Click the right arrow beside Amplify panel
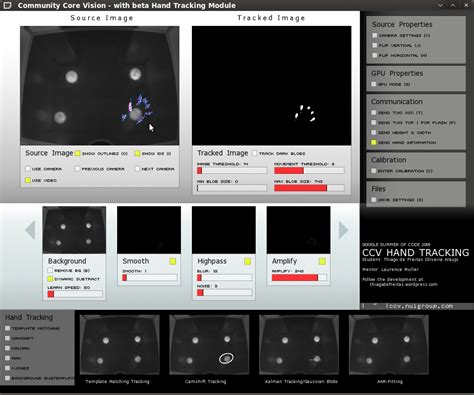The height and width of the screenshot is (395, 474). point(343,230)
